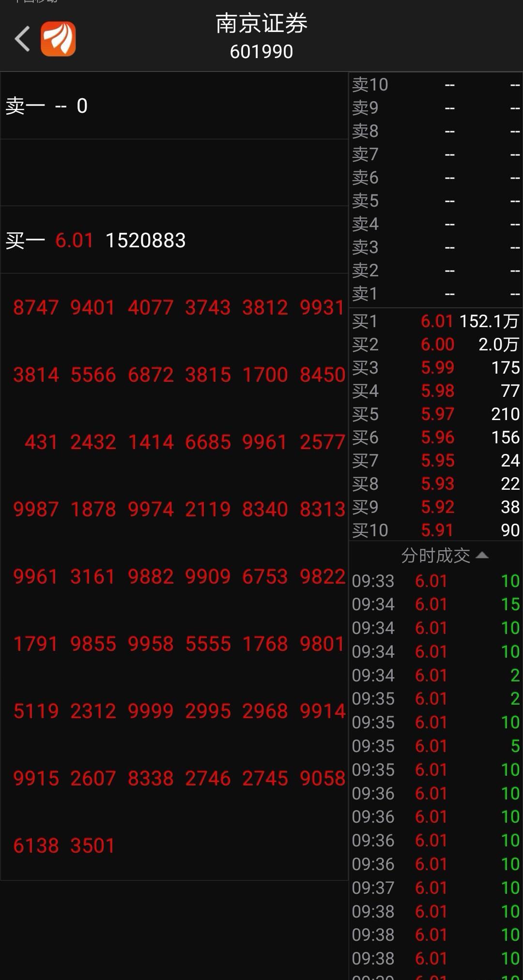Viewport: 523px width, 980px height.
Task: Tap the 卖7 order book row
Action: tap(436, 154)
